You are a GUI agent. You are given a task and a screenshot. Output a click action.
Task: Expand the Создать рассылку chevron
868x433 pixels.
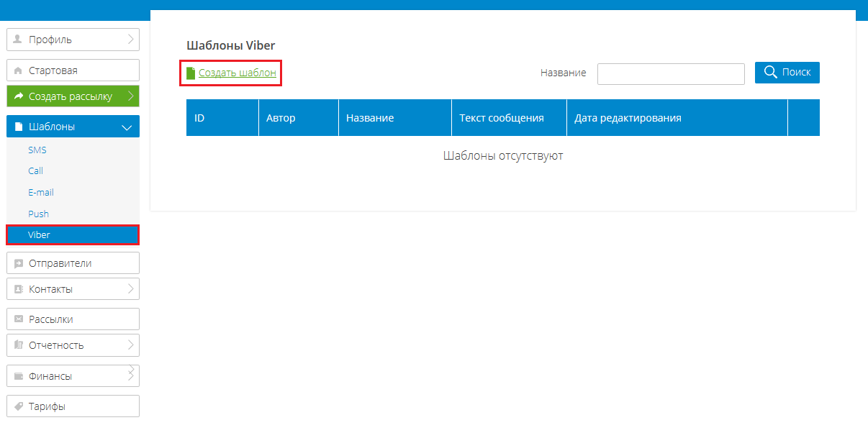131,96
